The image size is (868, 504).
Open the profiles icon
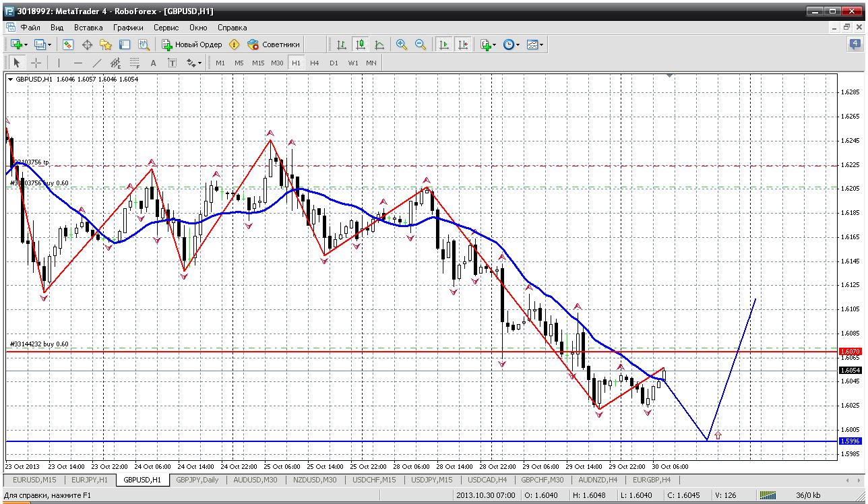tap(40, 44)
